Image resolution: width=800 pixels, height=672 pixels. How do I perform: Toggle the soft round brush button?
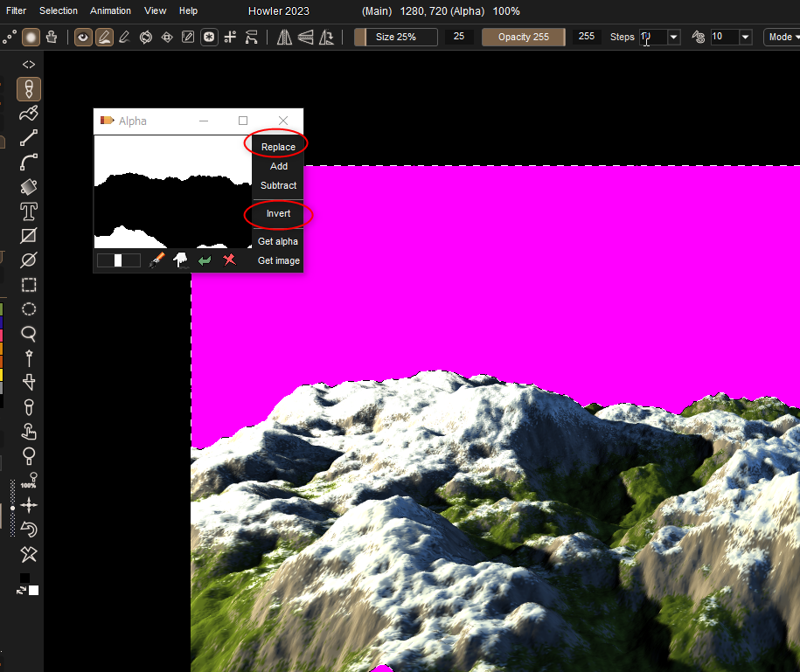31,37
